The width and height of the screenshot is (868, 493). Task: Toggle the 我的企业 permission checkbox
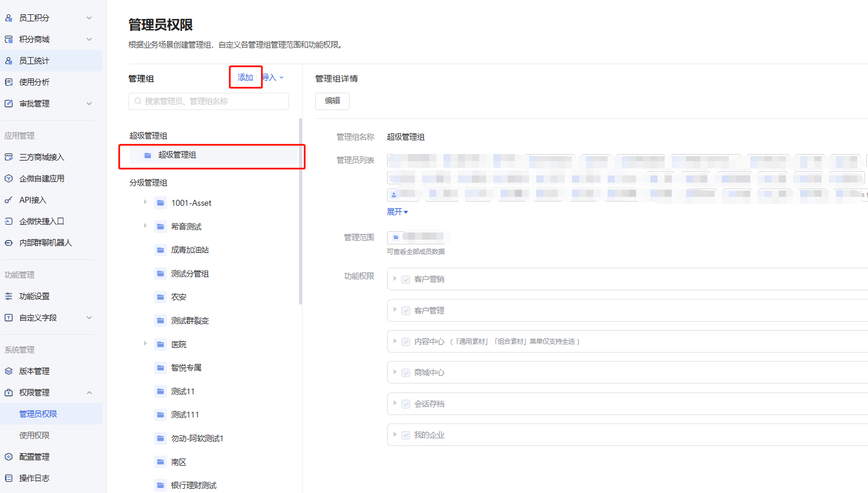[x=406, y=435]
